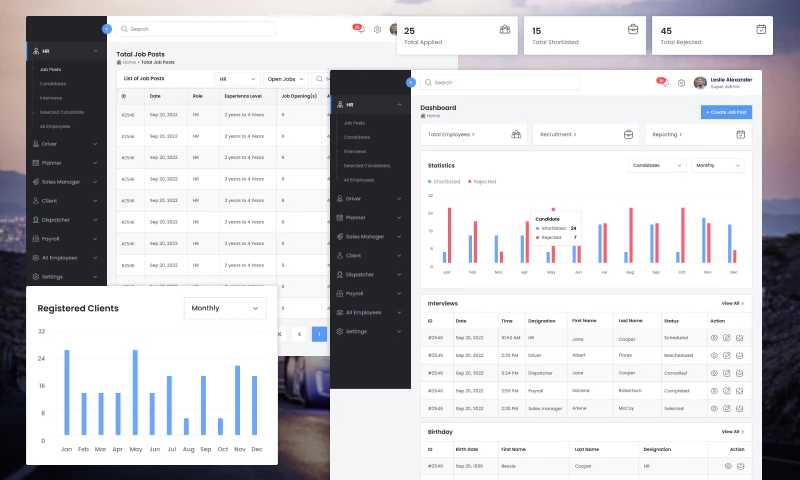View the Scheduled interview with the eye icon

[714, 338]
